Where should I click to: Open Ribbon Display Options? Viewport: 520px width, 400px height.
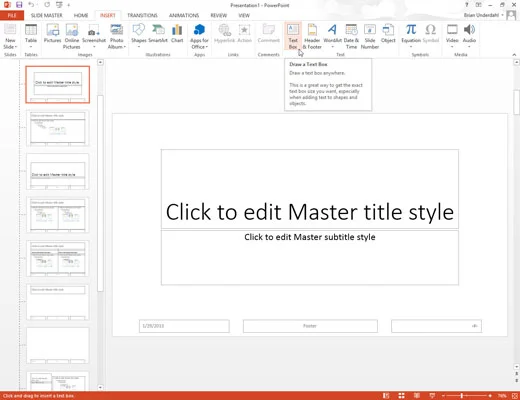[478, 5]
